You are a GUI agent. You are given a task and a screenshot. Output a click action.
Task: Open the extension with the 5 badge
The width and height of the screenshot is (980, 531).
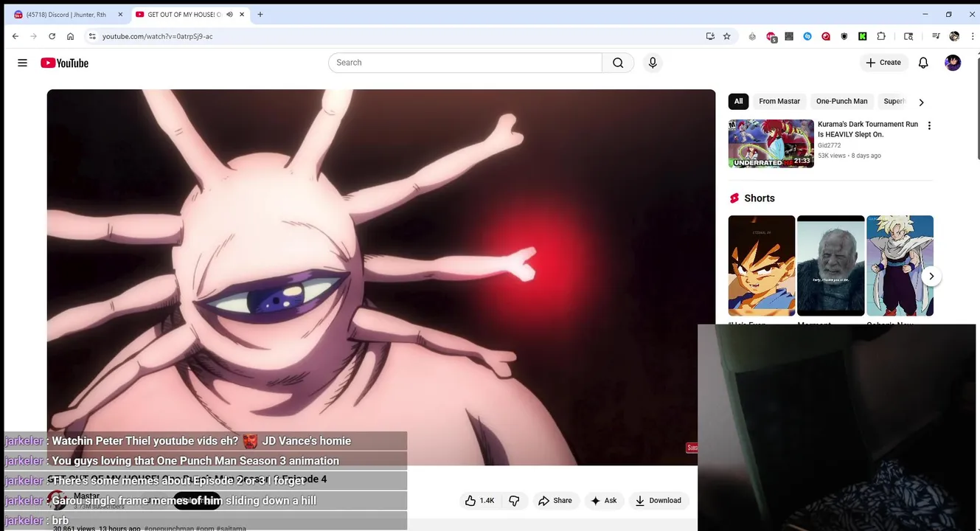[771, 37]
